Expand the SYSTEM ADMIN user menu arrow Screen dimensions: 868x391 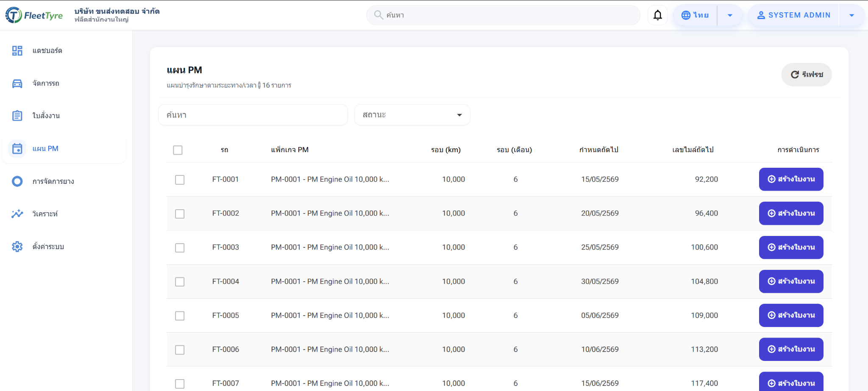click(x=851, y=15)
